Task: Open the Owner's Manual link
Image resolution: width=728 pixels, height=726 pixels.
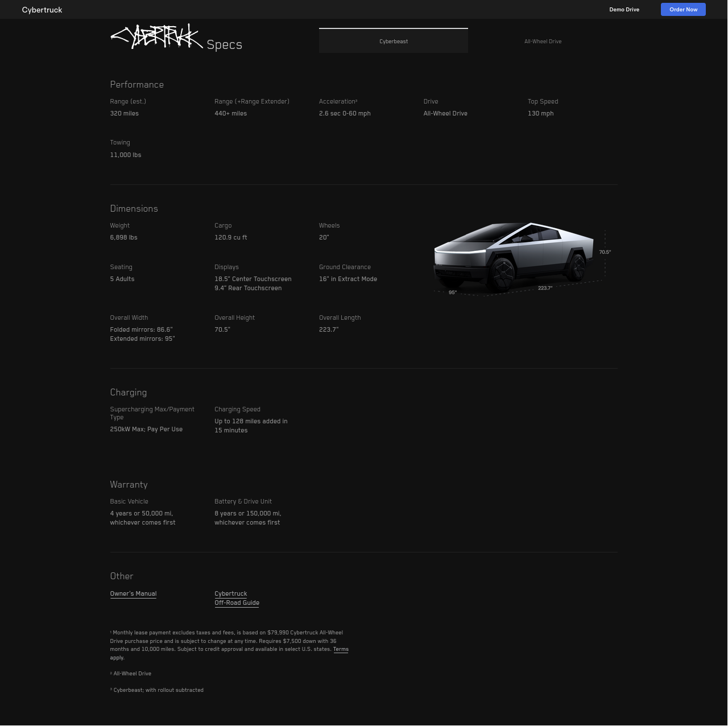Action: [x=133, y=593]
